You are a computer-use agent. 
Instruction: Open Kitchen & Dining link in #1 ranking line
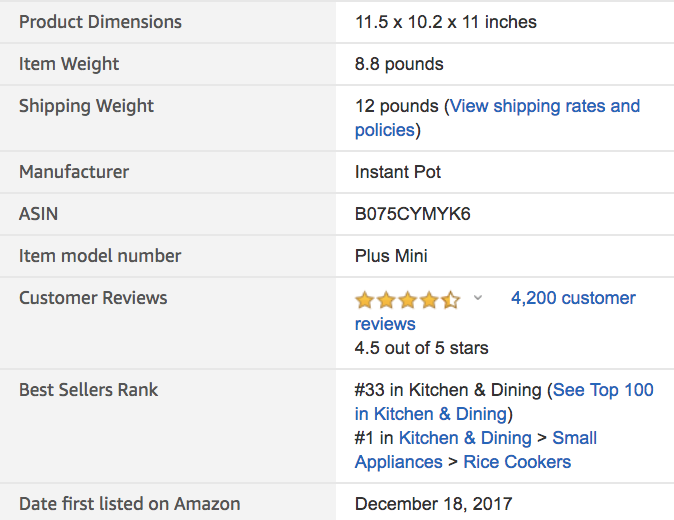coord(465,438)
